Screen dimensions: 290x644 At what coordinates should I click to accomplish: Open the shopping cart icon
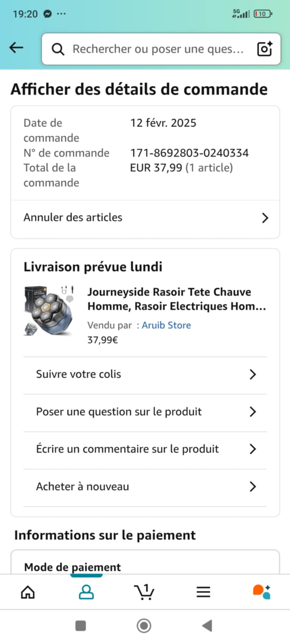144,592
